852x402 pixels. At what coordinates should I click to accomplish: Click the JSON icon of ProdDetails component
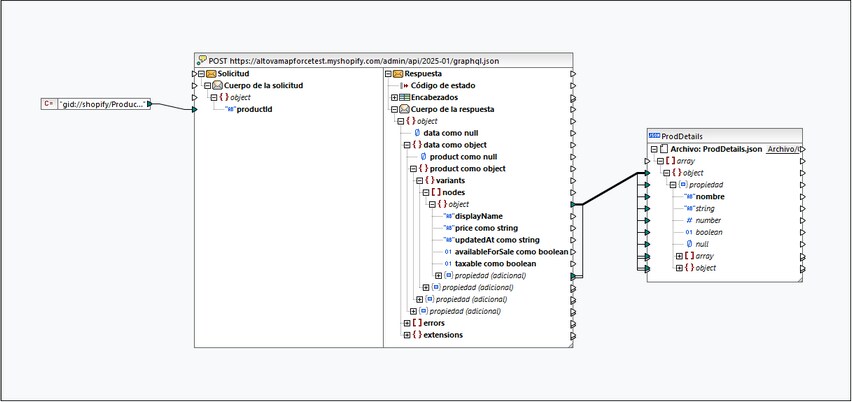[x=654, y=136]
